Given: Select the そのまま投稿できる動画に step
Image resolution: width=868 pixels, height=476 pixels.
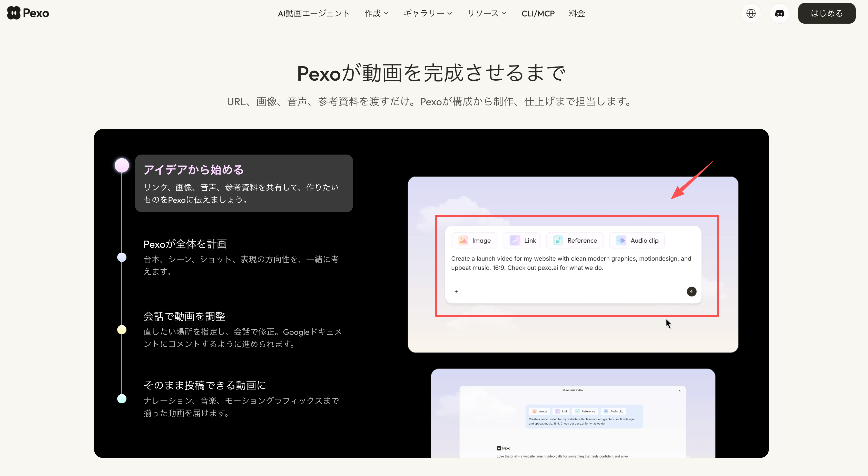Looking at the screenshot, I should pyautogui.click(x=242, y=399).
